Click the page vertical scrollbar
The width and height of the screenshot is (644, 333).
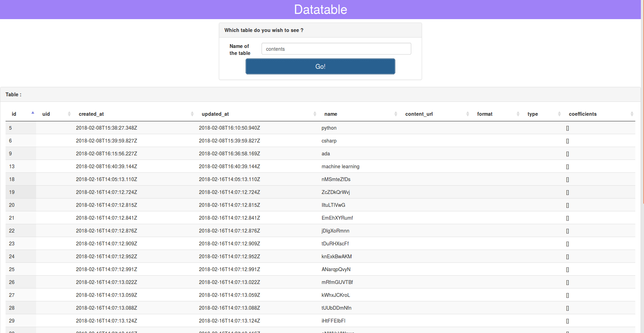click(642, 104)
